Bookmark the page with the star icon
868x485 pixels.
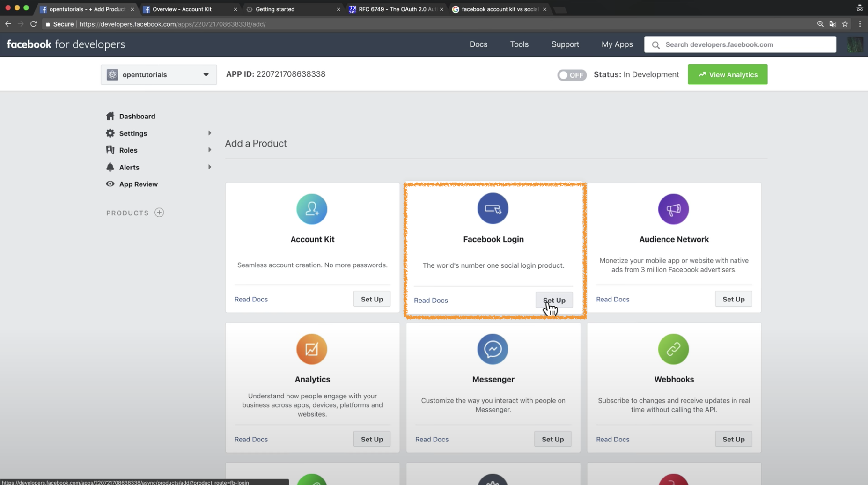point(845,24)
